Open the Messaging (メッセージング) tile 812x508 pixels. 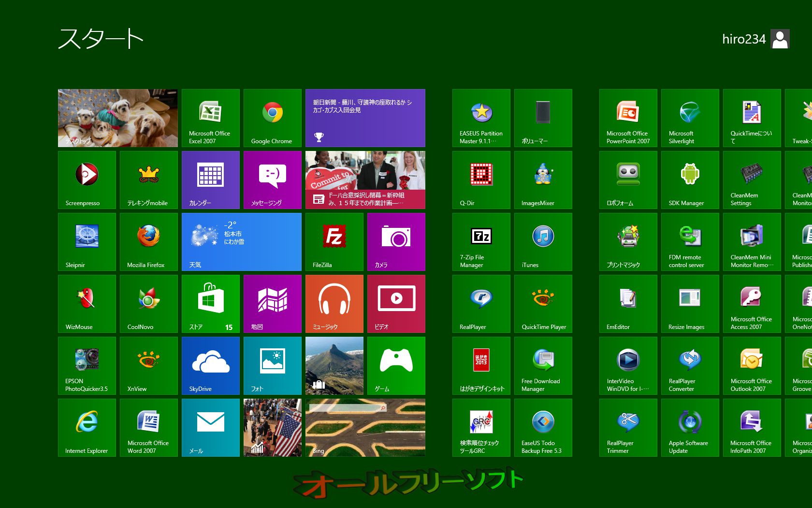click(273, 180)
